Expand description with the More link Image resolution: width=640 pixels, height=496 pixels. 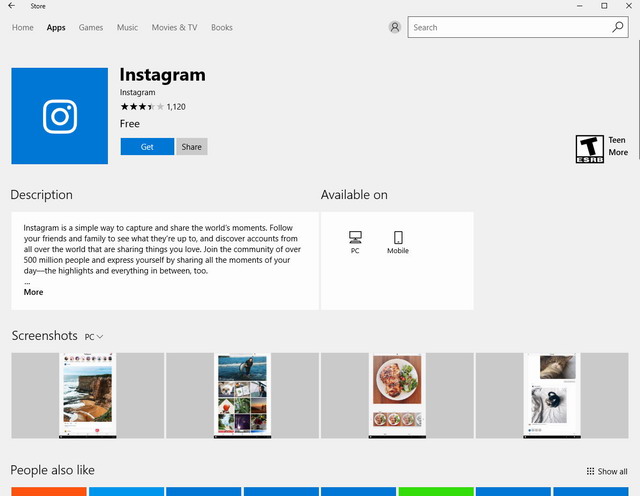tap(33, 292)
